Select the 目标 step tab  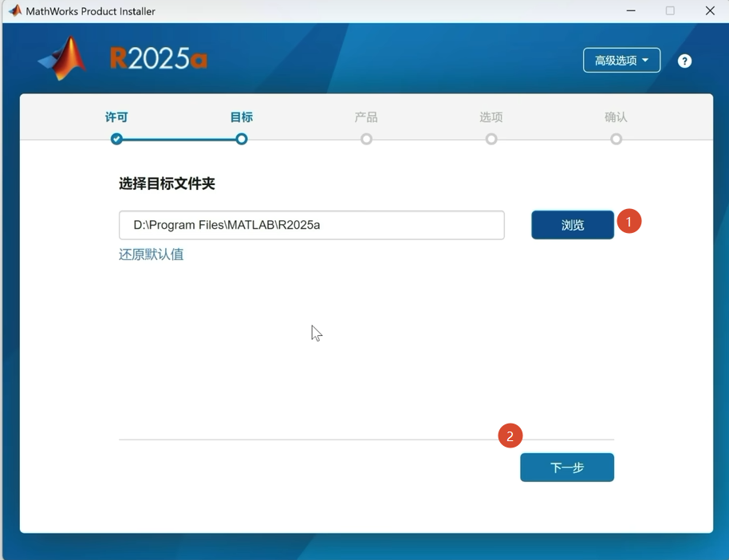(x=242, y=117)
